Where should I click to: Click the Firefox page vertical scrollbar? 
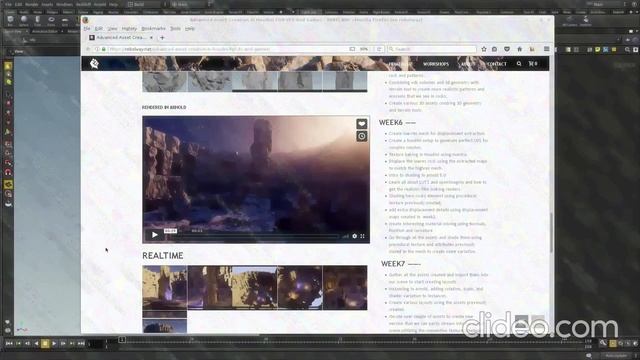click(x=551, y=233)
